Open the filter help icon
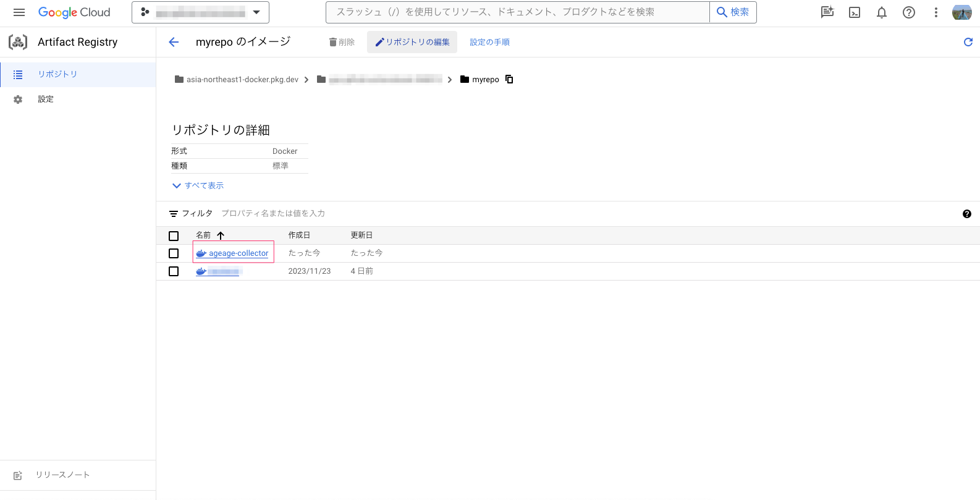This screenshot has height=500, width=980. click(967, 214)
